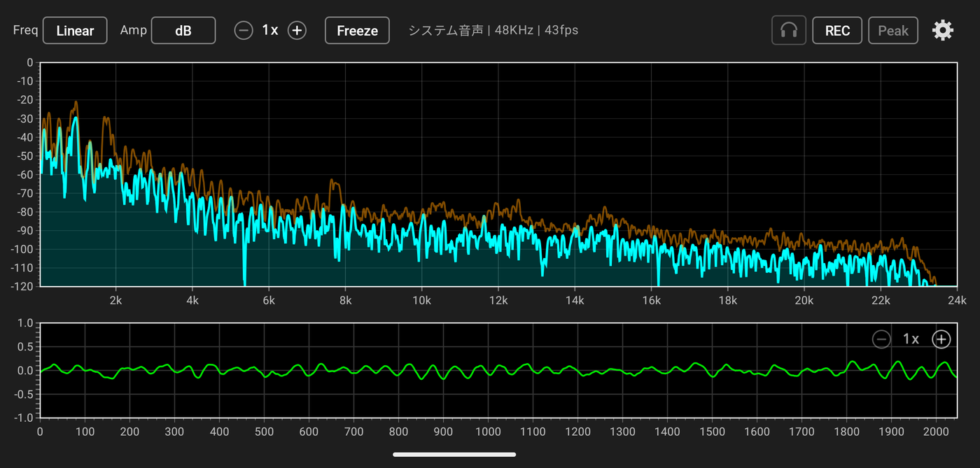Click the -120 dB axis label
The image size is (980, 468).
coord(22,286)
